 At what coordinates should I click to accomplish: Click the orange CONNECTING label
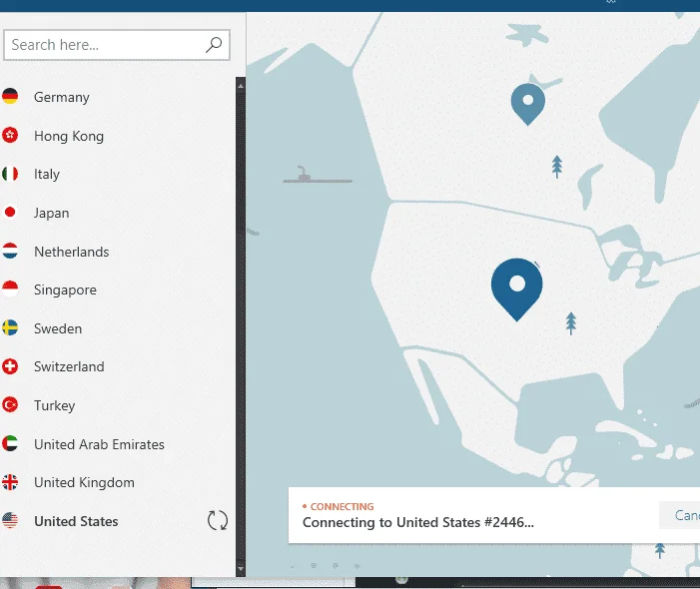(342, 506)
